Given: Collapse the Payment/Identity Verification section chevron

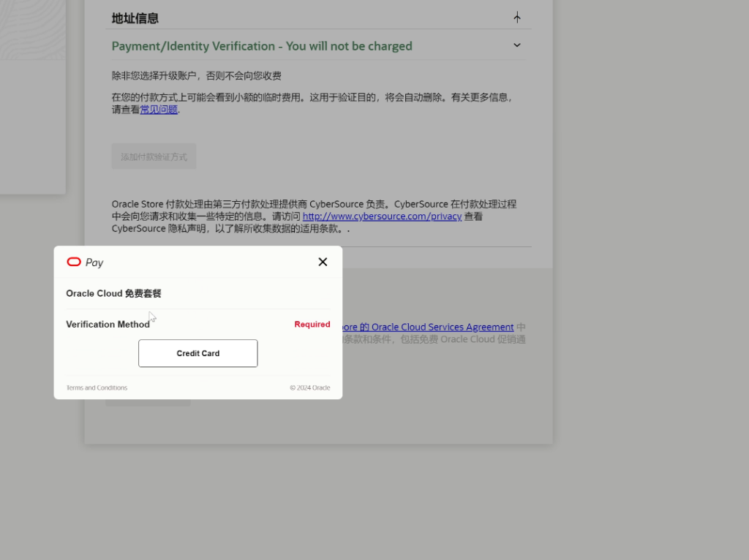Looking at the screenshot, I should click(x=517, y=45).
